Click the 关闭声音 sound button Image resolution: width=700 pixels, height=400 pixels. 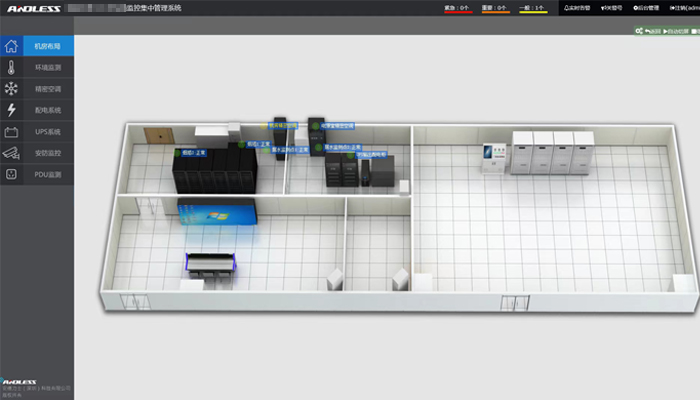[612, 7]
